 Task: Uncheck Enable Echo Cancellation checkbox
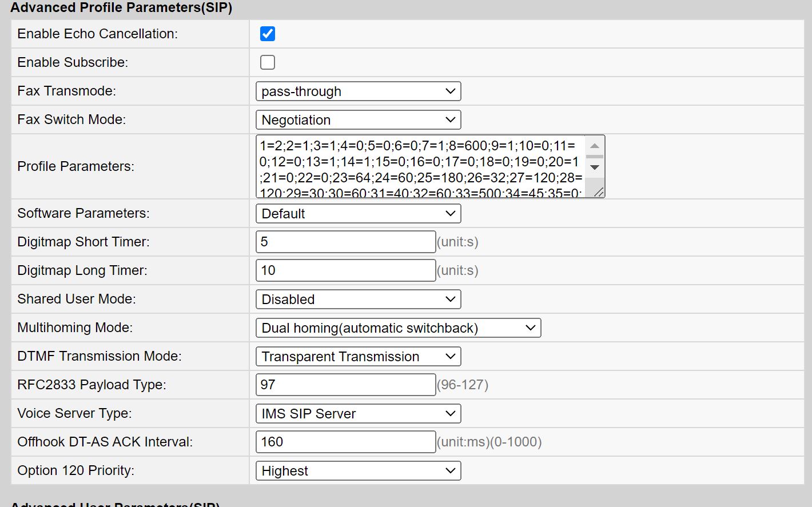click(267, 34)
